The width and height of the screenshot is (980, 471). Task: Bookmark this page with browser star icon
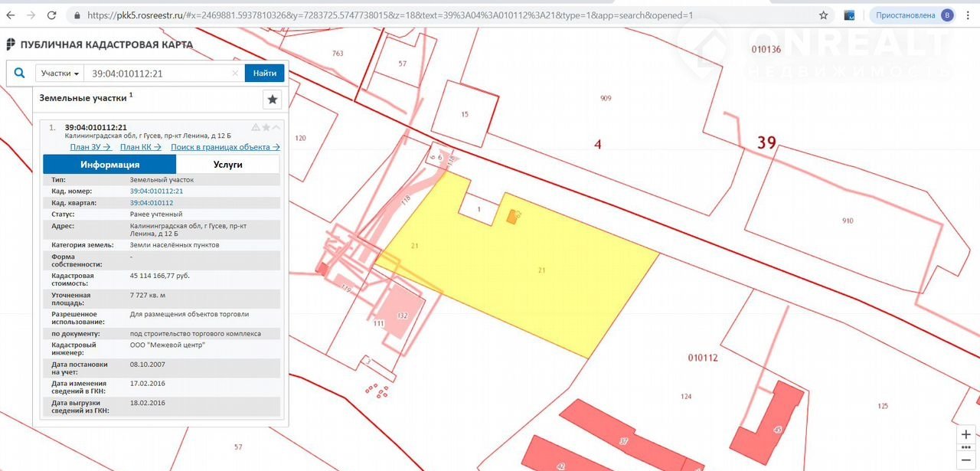[824, 15]
